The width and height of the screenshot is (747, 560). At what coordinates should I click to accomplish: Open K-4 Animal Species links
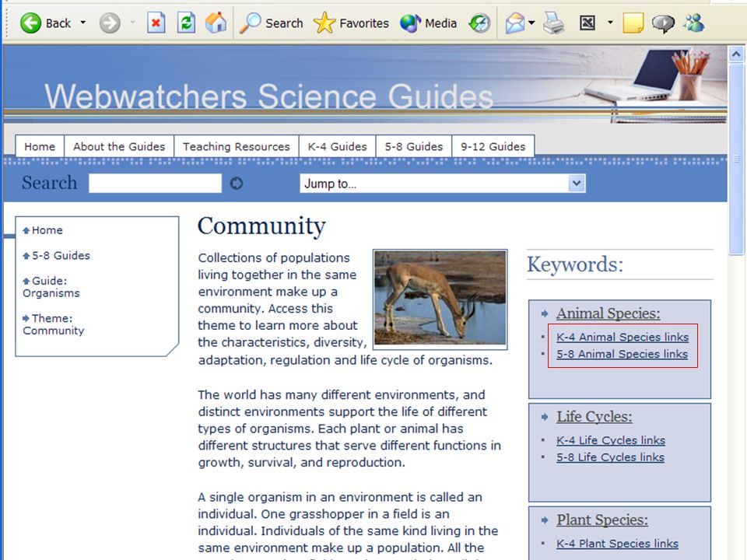[x=622, y=337]
